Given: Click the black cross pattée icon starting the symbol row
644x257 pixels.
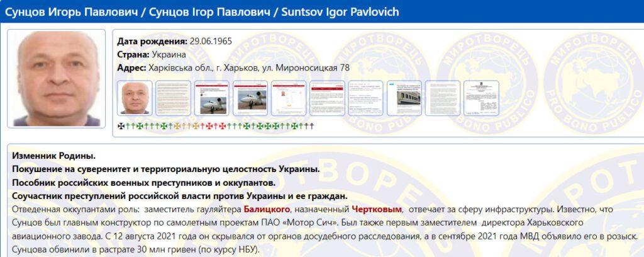Looking at the screenshot, I should point(121,126).
